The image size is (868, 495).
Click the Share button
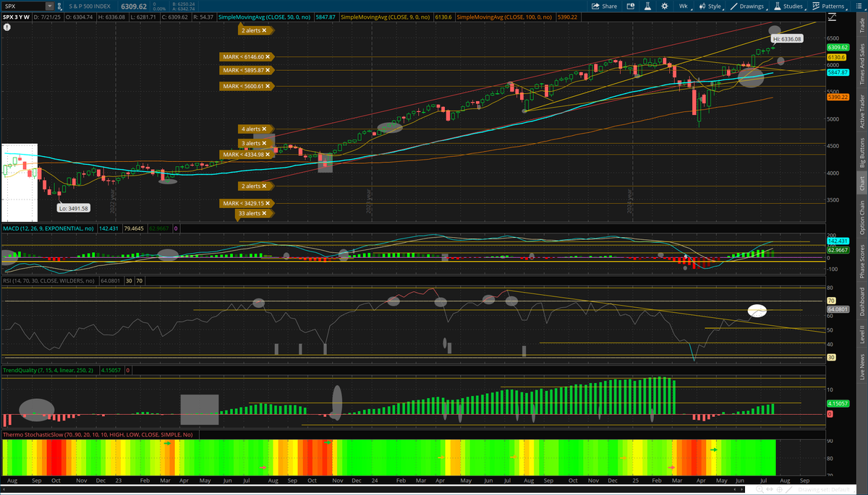(x=604, y=6)
